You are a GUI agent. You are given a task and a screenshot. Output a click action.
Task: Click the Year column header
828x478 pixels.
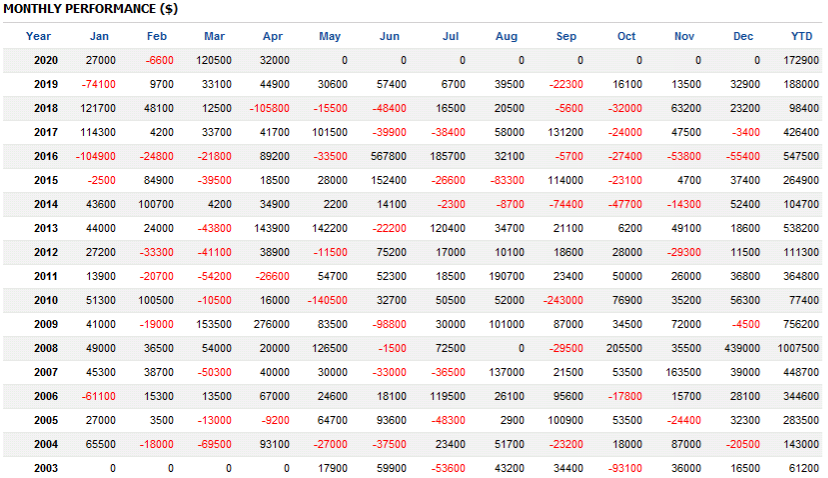(39, 36)
